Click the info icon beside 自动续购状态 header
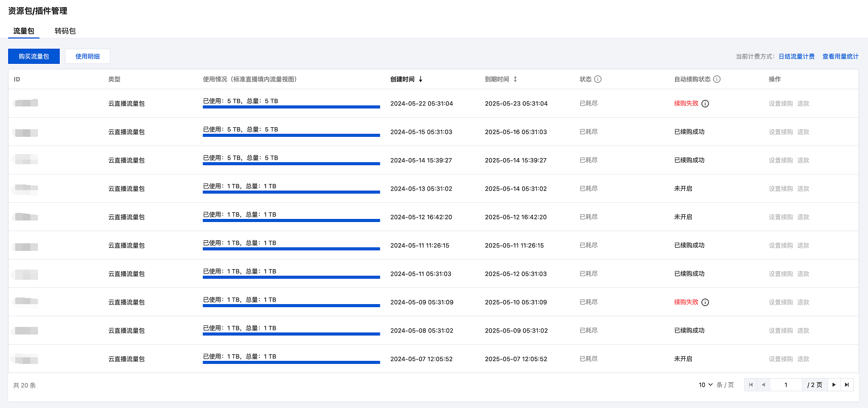The width and height of the screenshot is (868, 408). click(x=717, y=79)
